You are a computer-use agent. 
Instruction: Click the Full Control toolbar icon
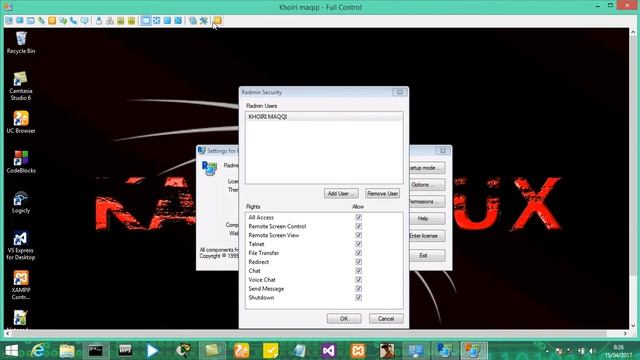(9, 20)
